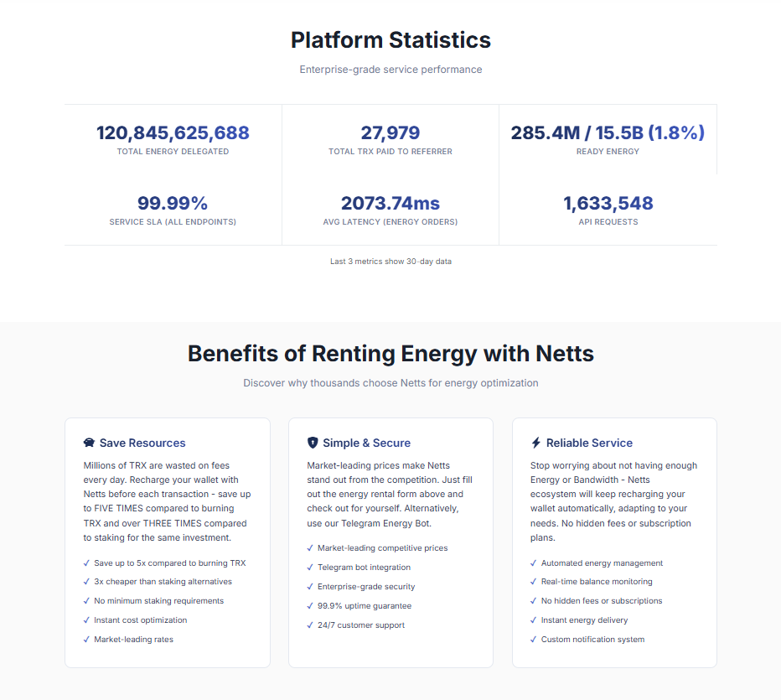Click checkmark beside Custom notification system
The image size is (781, 700).
[534, 640]
